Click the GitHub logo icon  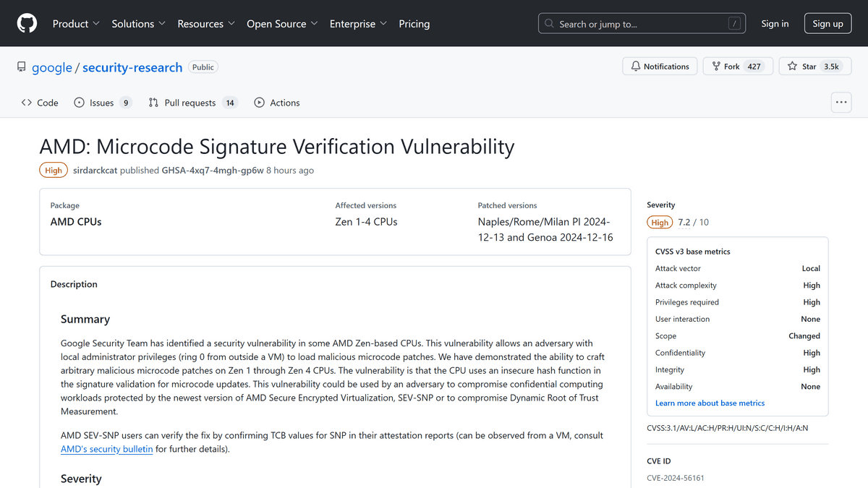[x=27, y=23]
